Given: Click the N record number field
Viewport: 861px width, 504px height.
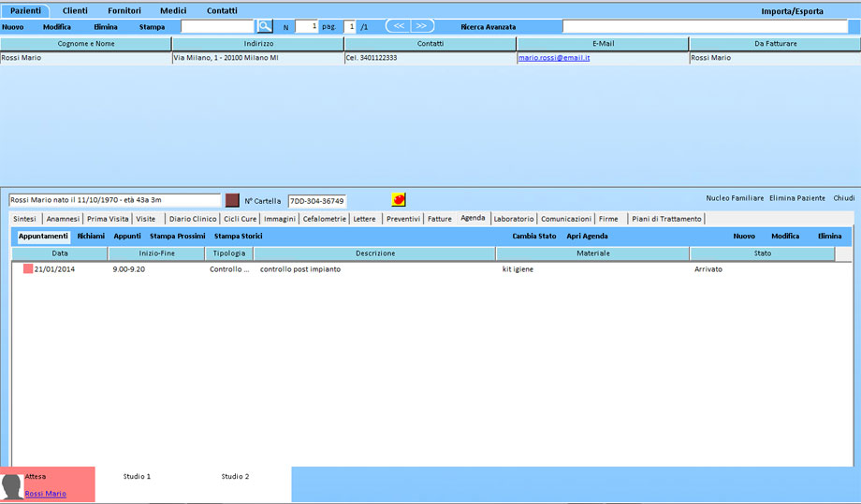Looking at the screenshot, I should click(x=306, y=26).
